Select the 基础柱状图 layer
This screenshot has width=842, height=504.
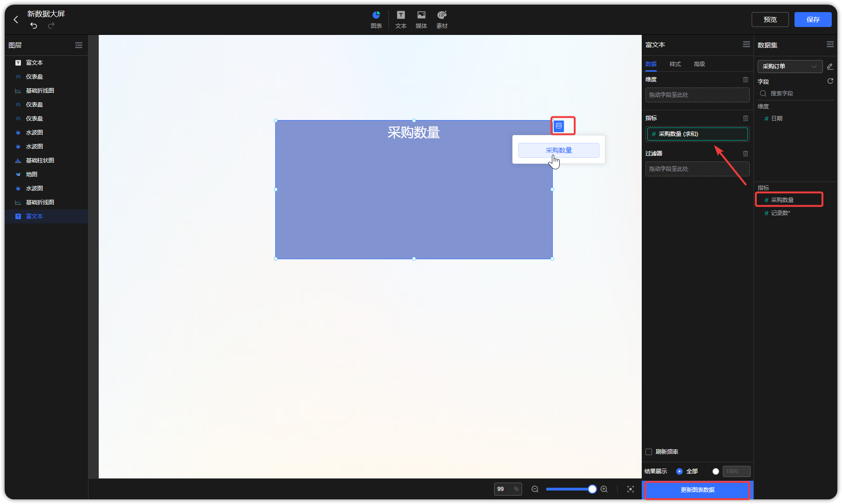(x=47, y=161)
